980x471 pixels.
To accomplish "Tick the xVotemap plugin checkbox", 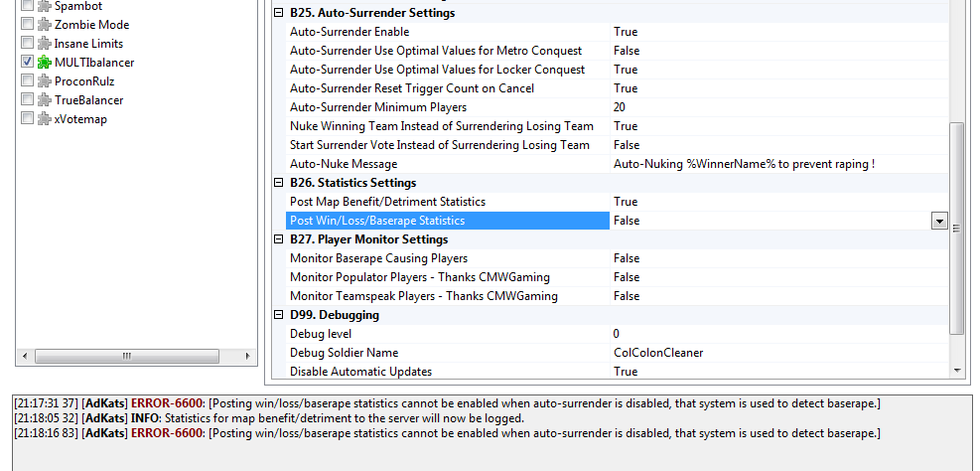I will click(x=27, y=119).
